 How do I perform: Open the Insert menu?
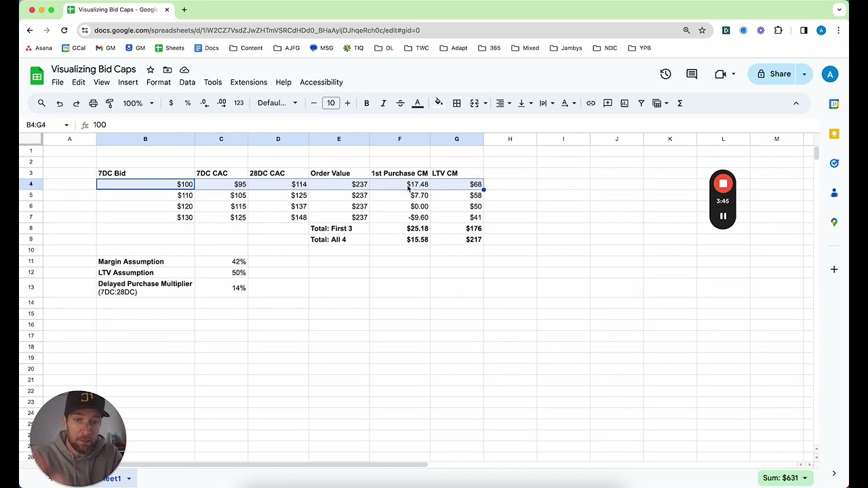click(127, 82)
